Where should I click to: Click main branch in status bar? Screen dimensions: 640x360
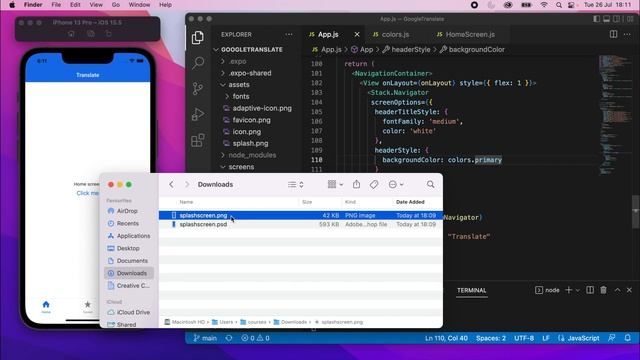pyautogui.click(x=205, y=338)
